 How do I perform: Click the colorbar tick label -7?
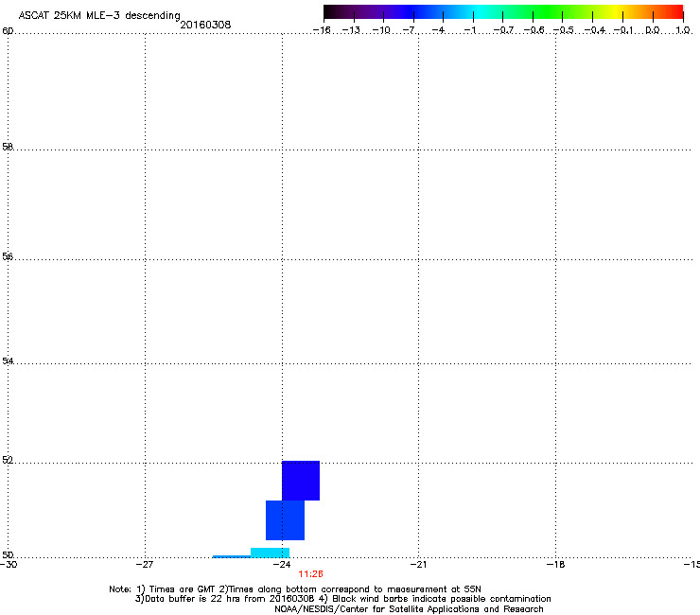click(410, 30)
